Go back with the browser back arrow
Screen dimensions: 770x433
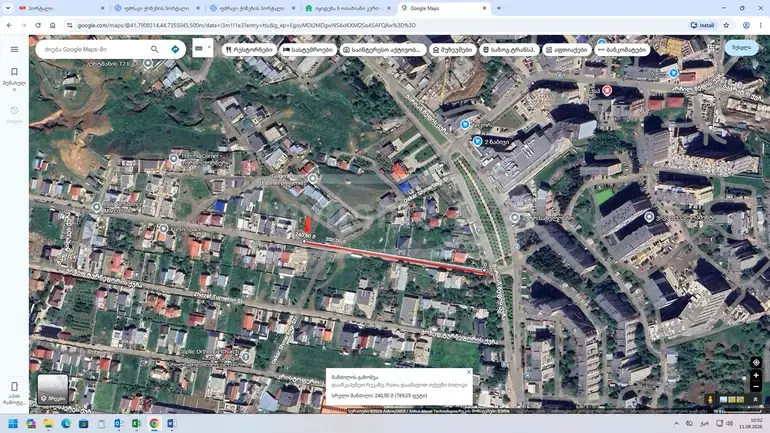(9, 25)
